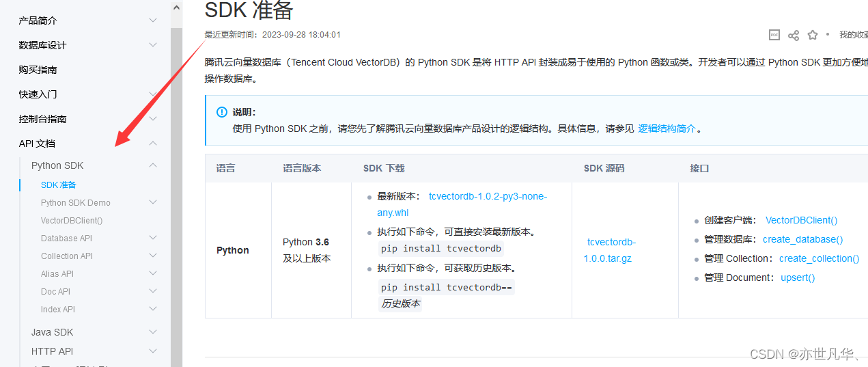Follow the 逻辑结构简介 link
Screen dimensions: 868x367
(667, 128)
